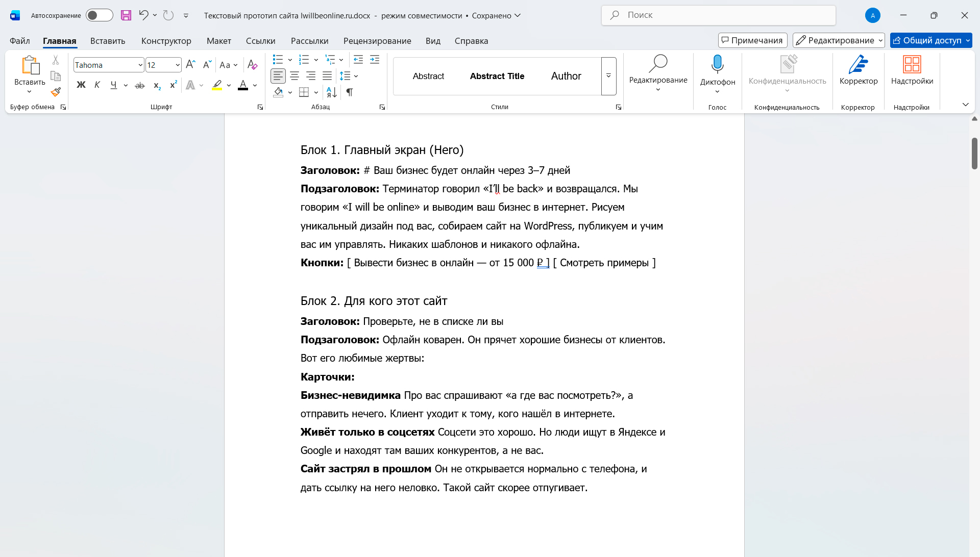
Task: Switch to the Конструктор tab
Action: click(x=166, y=41)
